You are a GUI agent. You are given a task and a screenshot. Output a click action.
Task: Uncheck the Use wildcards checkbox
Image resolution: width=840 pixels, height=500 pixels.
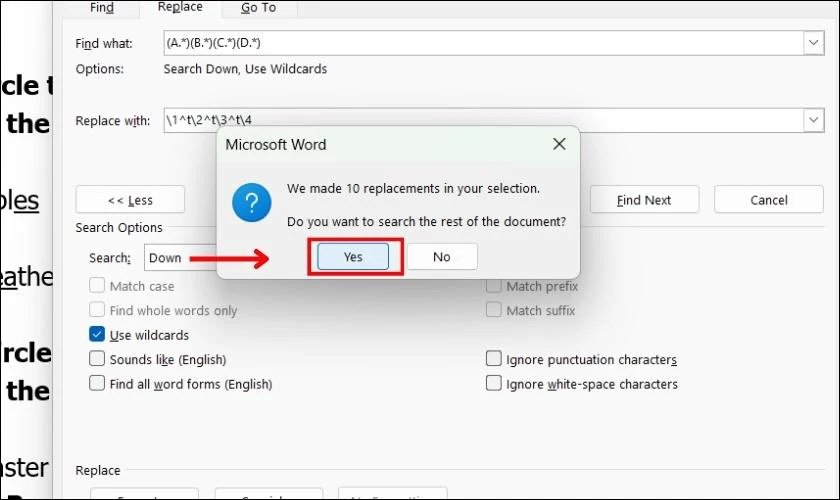click(97, 334)
